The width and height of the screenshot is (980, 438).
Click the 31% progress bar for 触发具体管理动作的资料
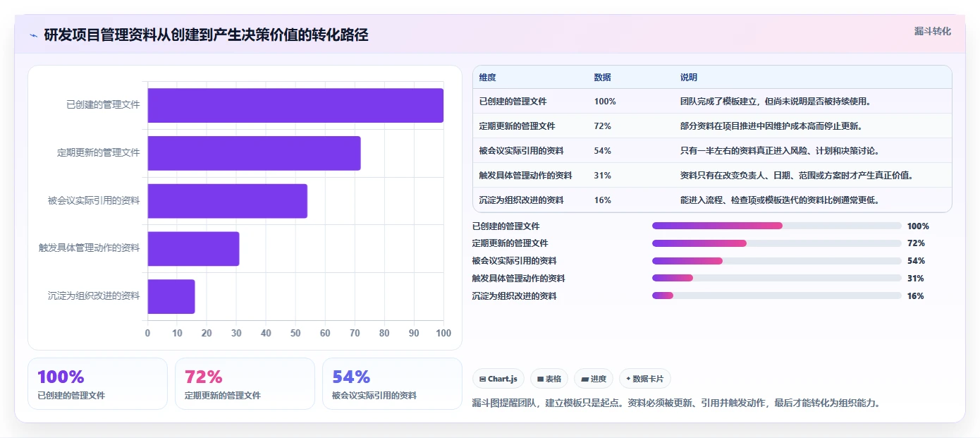777,278
